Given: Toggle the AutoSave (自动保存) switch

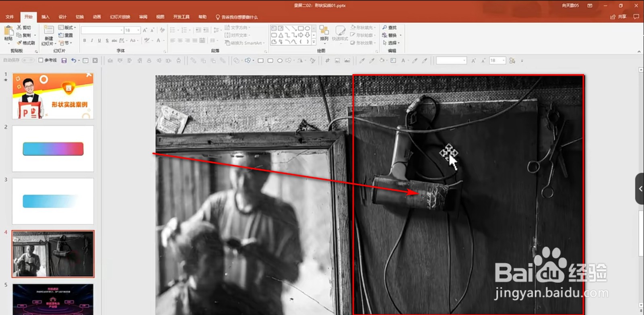Looking at the screenshot, I should [28, 60].
